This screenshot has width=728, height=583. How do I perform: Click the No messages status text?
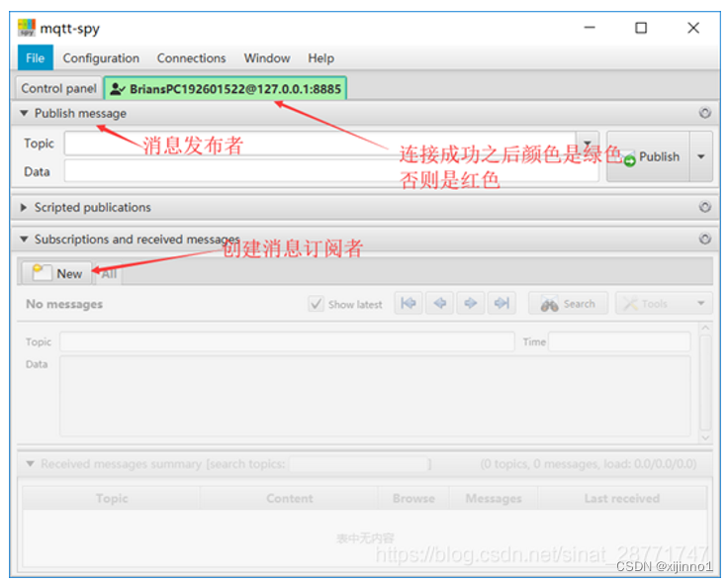tap(64, 304)
